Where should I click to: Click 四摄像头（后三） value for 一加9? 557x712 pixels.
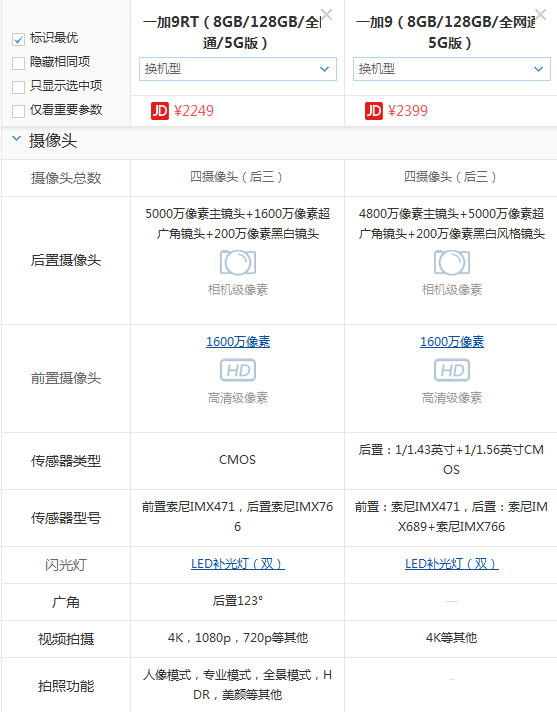(450, 177)
